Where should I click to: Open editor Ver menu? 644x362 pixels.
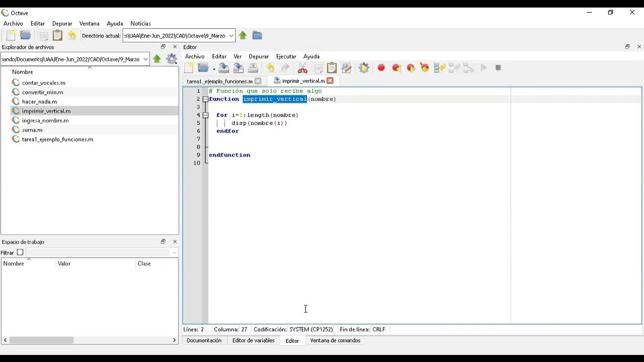pos(237,56)
